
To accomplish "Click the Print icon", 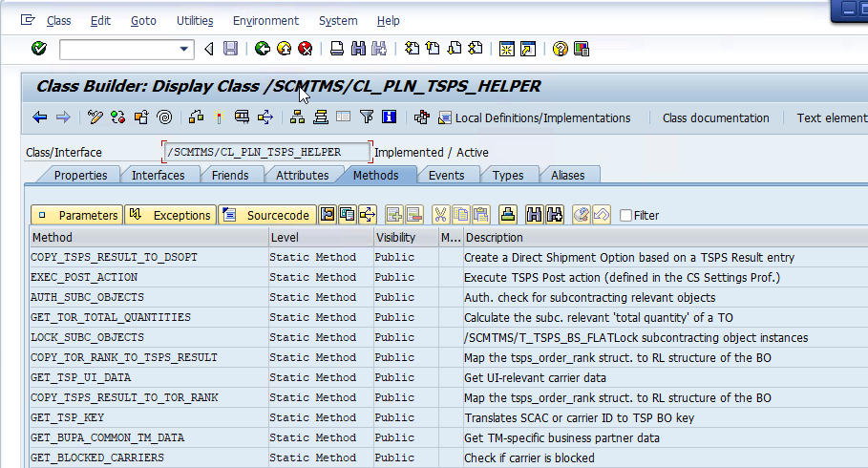I will (336, 49).
